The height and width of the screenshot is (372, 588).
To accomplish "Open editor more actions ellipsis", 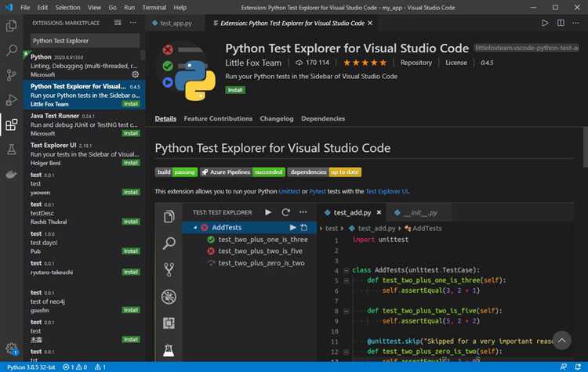I will [575, 23].
